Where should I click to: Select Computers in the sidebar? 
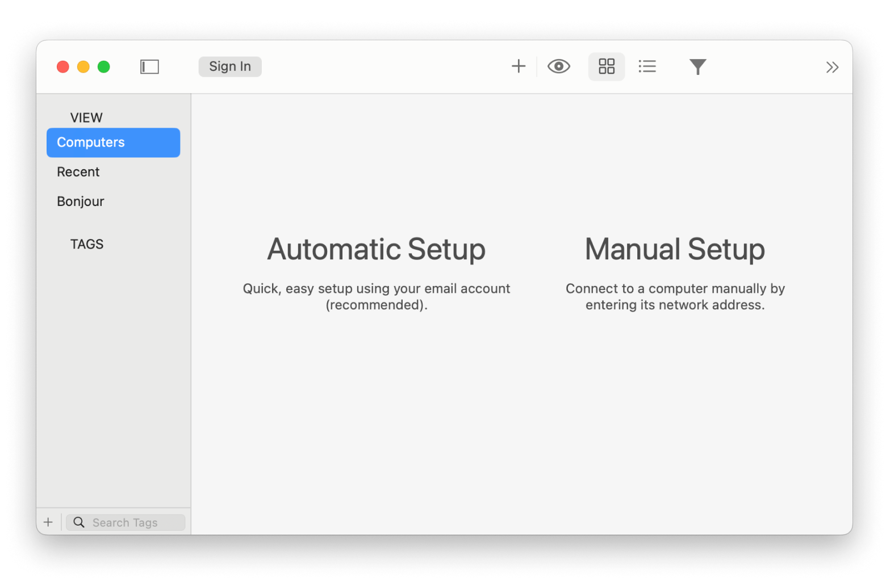[x=114, y=142]
